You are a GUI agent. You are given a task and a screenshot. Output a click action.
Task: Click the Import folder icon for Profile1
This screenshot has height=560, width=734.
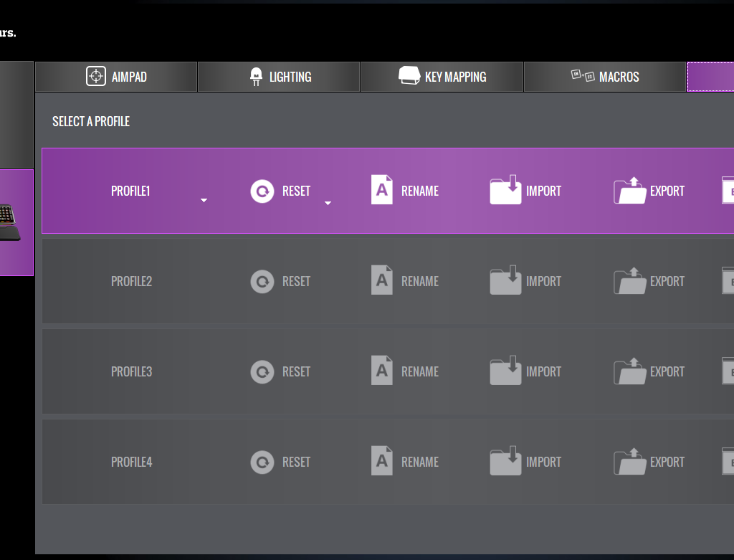pyautogui.click(x=505, y=191)
